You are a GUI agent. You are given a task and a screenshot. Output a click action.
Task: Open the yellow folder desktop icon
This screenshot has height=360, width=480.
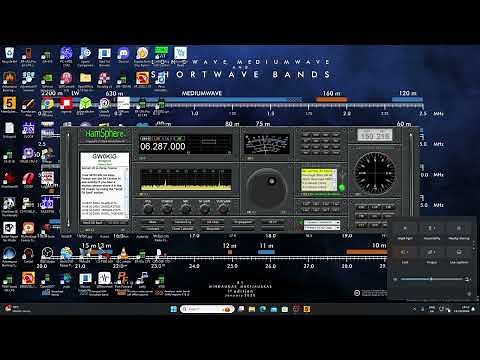tap(85, 80)
